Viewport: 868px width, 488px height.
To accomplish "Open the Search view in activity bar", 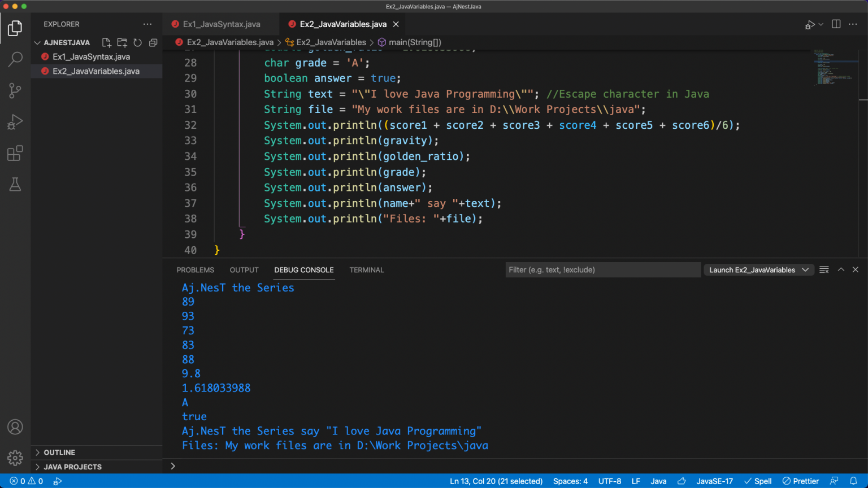I will tap(15, 59).
